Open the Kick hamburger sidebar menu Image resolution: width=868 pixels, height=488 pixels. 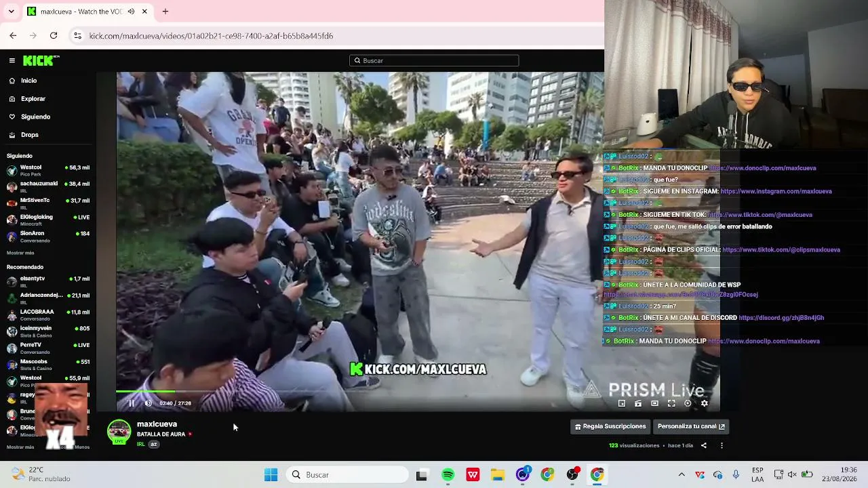coord(12,60)
